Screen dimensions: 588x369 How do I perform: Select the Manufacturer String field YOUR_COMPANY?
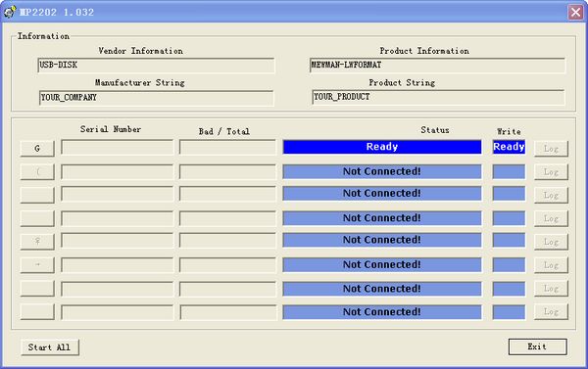click(x=157, y=98)
